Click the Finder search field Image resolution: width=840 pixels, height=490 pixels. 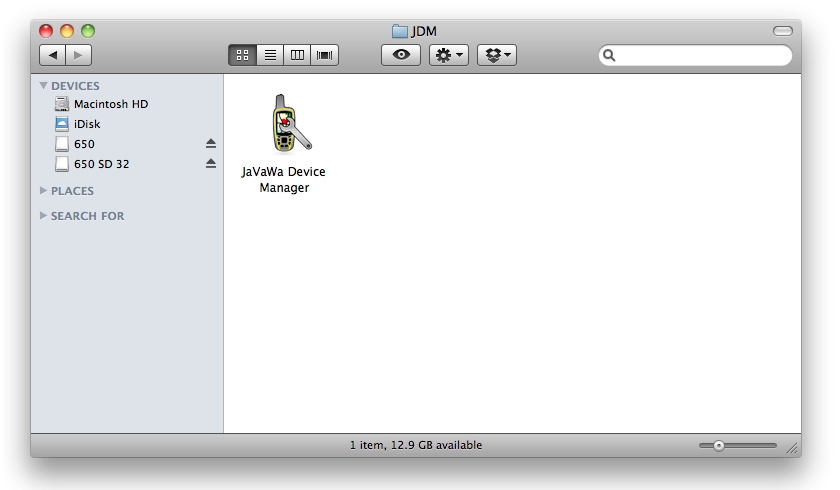click(702, 56)
